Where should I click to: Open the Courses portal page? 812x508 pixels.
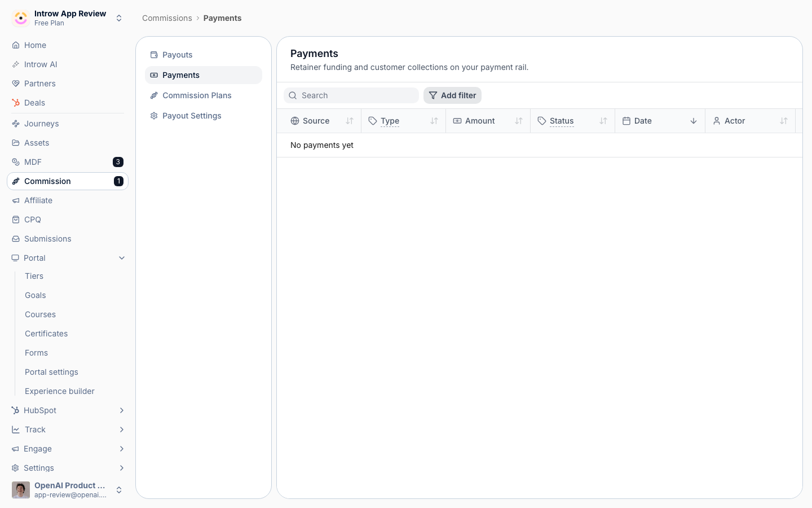pyautogui.click(x=40, y=314)
